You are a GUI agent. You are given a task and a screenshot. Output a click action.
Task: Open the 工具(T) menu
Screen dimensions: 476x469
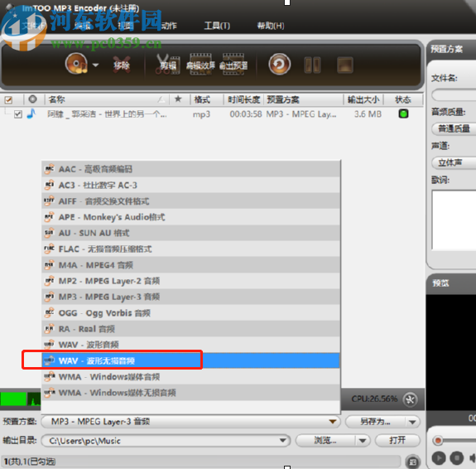point(217,26)
